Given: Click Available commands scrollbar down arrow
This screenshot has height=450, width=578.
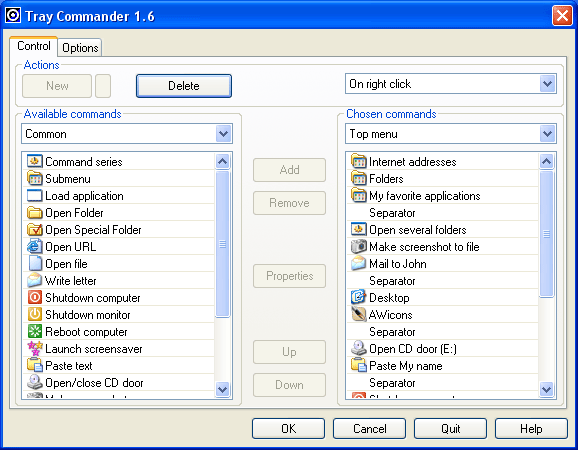Looking at the screenshot, I should pos(223,389).
